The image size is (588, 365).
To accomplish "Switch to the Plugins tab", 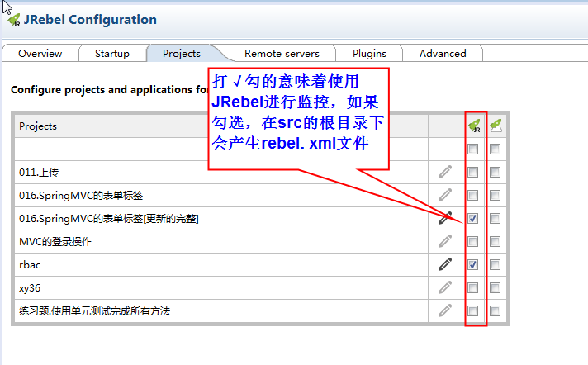I will point(369,54).
